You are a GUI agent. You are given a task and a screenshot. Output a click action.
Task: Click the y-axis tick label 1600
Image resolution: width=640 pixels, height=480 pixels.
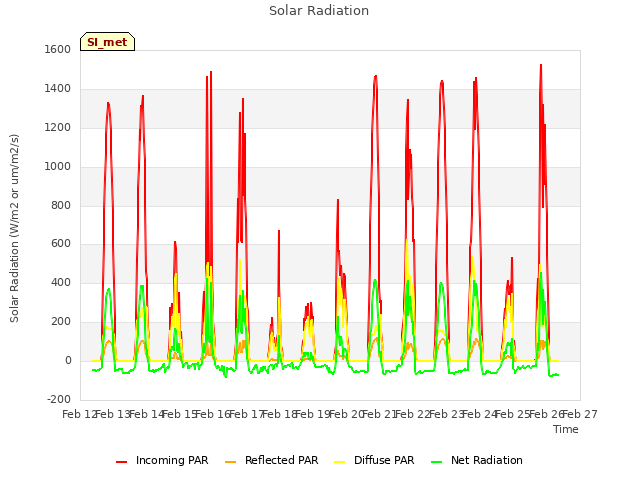(58, 49)
